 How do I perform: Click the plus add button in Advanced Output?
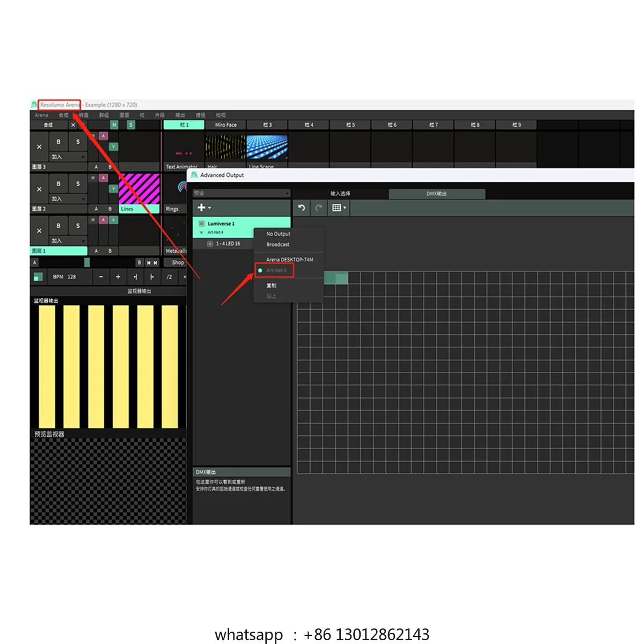[204, 208]
